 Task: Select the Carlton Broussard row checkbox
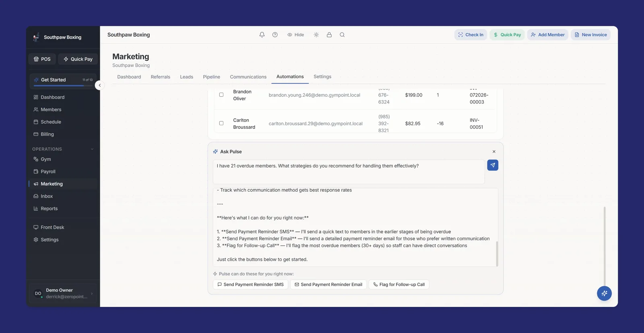(x=221, y=123)
